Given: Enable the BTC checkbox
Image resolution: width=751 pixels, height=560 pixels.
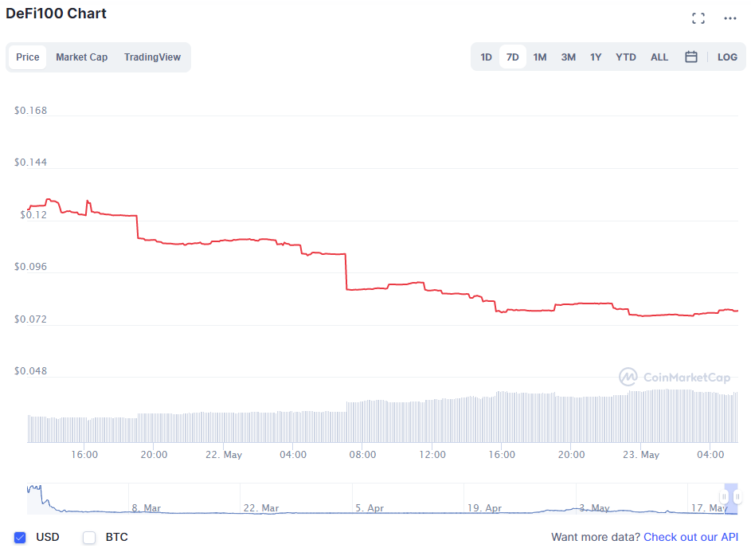Looking at the screenshot, I should (89, 538).
